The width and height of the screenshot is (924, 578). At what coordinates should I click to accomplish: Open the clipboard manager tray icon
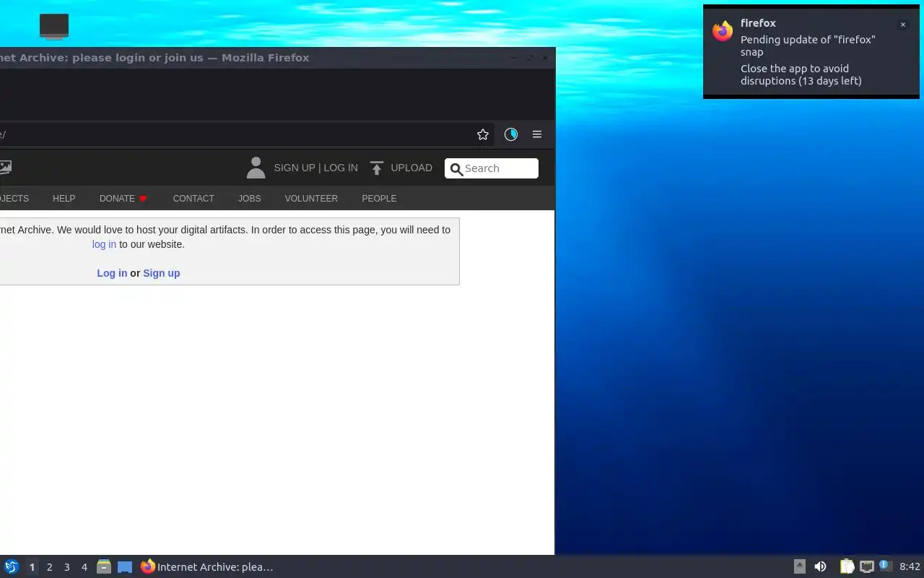847,566
